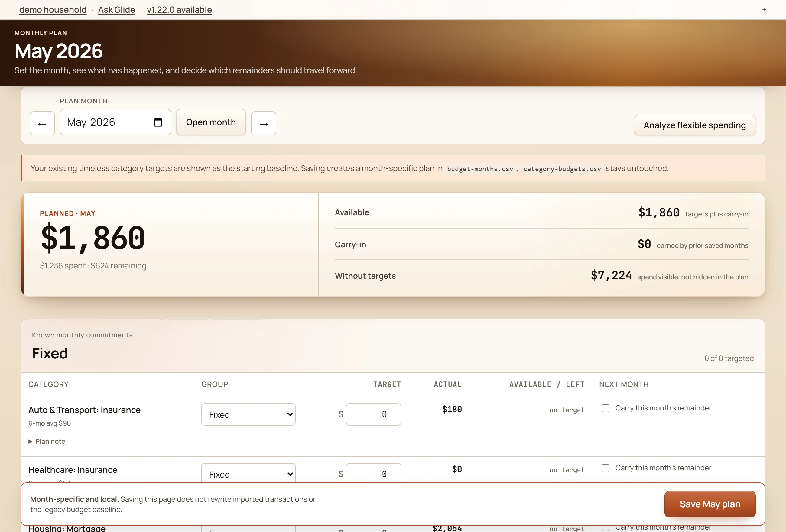
Task: Open the Ask Glide link
Action: (117, 10)
